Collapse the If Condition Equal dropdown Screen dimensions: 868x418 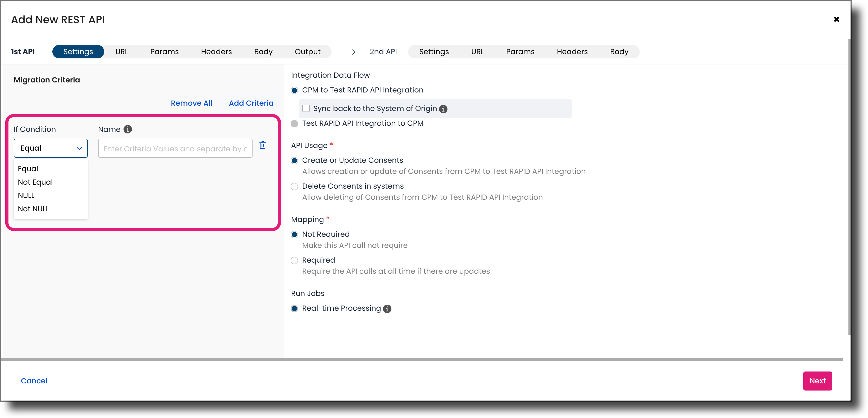click(51, 148)
